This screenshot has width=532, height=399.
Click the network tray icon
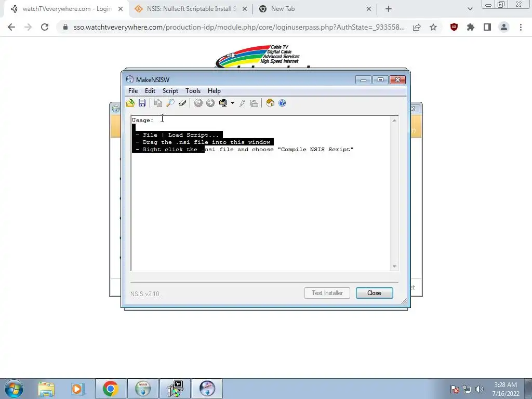pyautogui.click(x=467, y=389)
